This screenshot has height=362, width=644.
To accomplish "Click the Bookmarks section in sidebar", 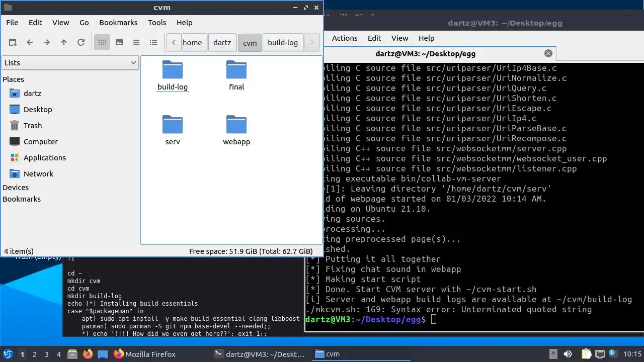I will [22, 199].
